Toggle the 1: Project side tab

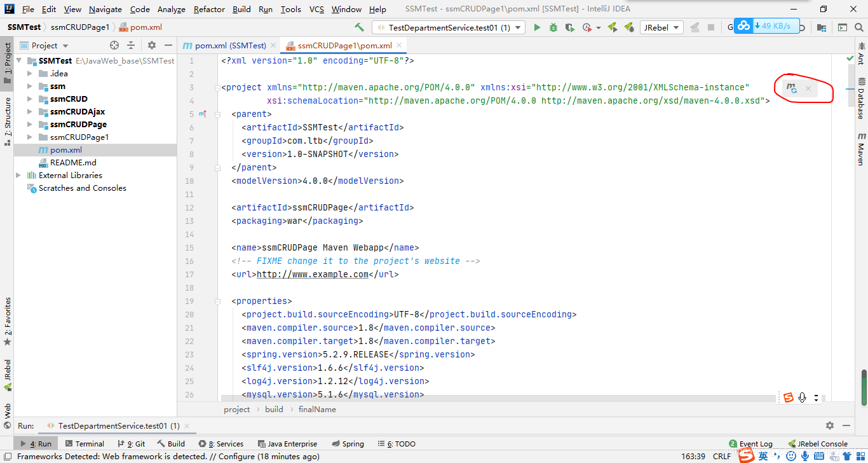tap(7, 63)
